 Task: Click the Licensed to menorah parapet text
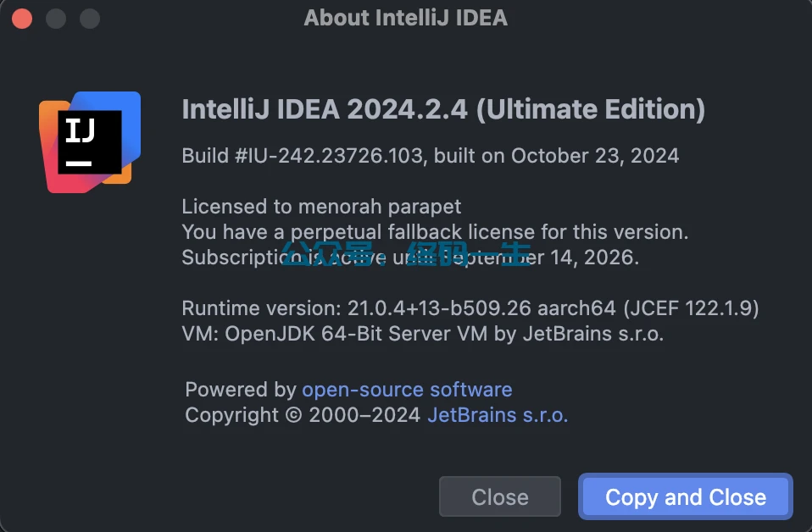point(321,207)
